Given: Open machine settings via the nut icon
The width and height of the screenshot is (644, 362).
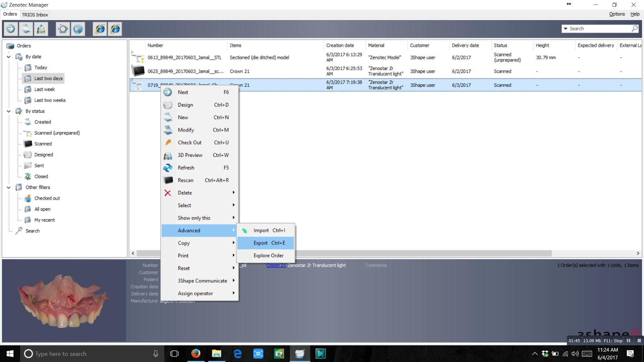Looking at the screenshot, I should [x=63, y=29].
